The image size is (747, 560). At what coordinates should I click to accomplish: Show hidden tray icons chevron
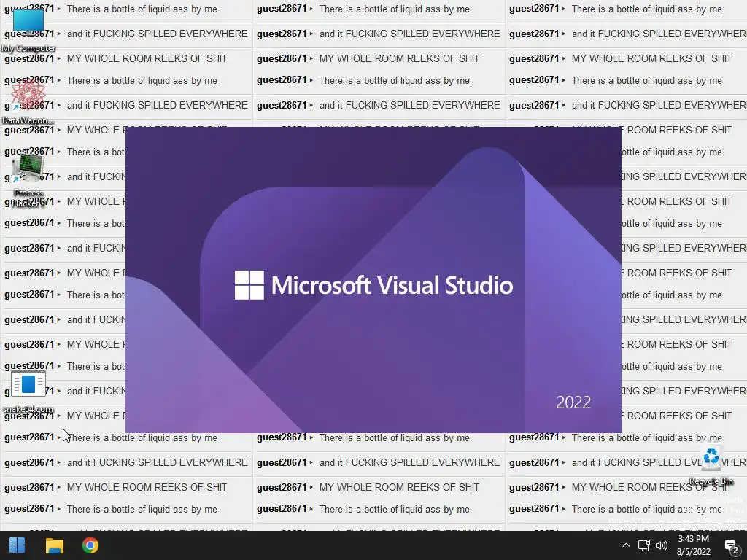[626, 545]
